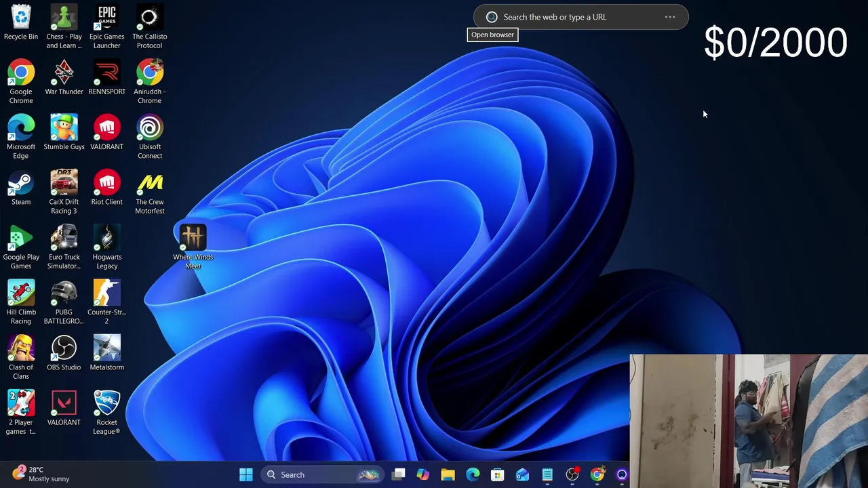The width and height of the screenshot is (868, 488).
Task: Open Hill Climb Racing shortcut
Action: click(21, 302)
